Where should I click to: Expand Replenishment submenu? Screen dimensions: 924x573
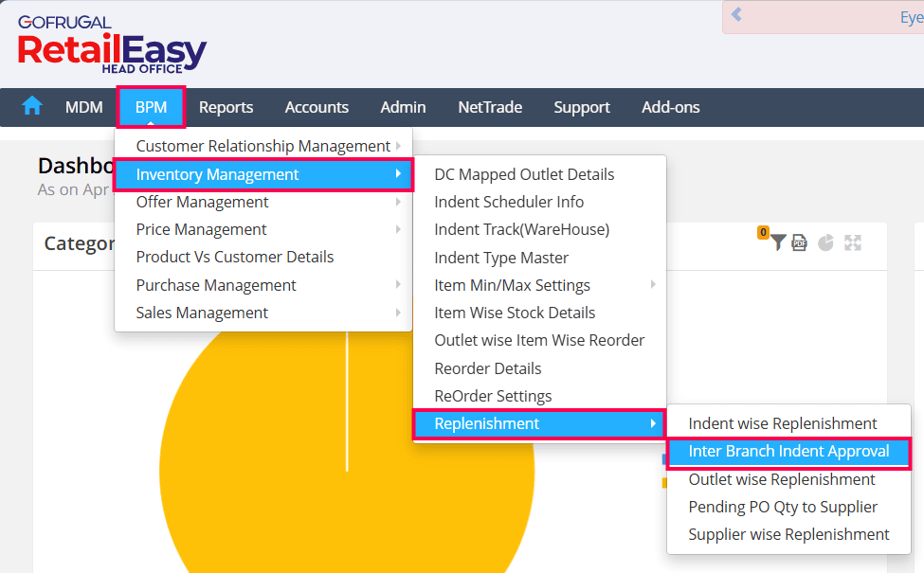[x=540, y=424]
